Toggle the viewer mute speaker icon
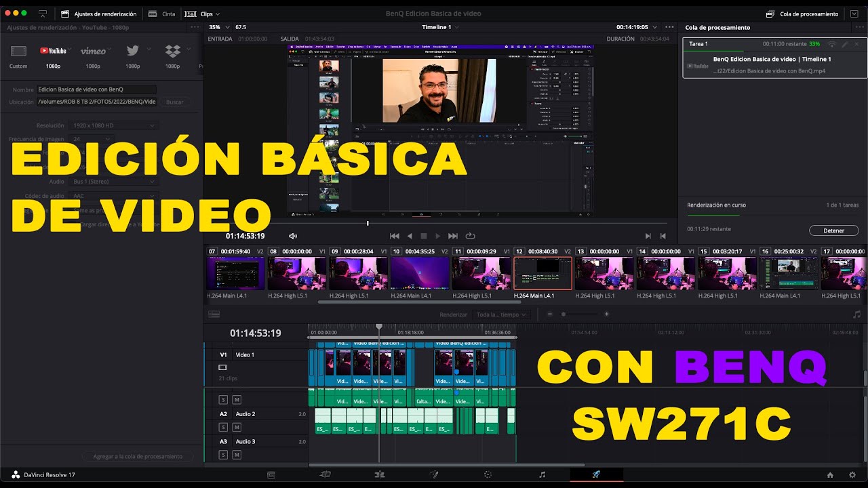This screenshot has height=488, width=868. (x=293, y=236)
